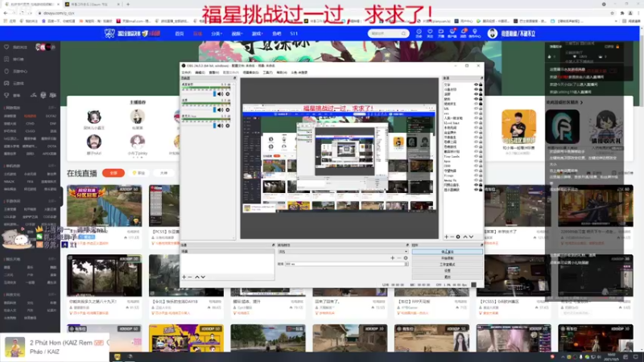The image size is (644, 362).
Task: Expand the 鱼吧 community picks chevron
Action: [x=581, y=102]
